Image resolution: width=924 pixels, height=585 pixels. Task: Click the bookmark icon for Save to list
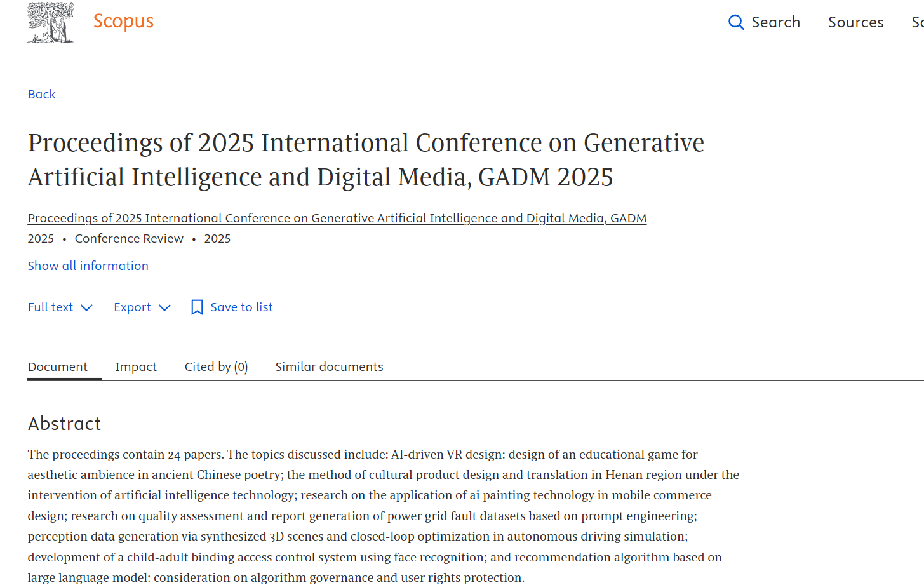197,307
